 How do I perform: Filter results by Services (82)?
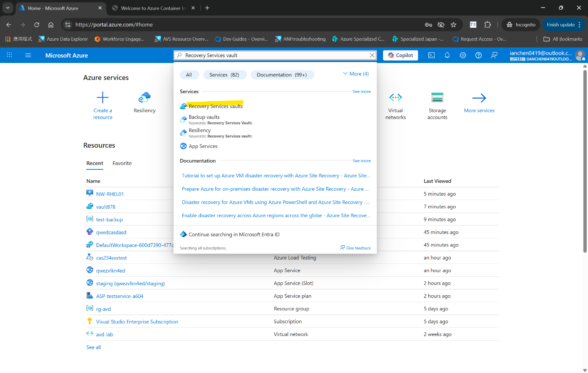225,75
